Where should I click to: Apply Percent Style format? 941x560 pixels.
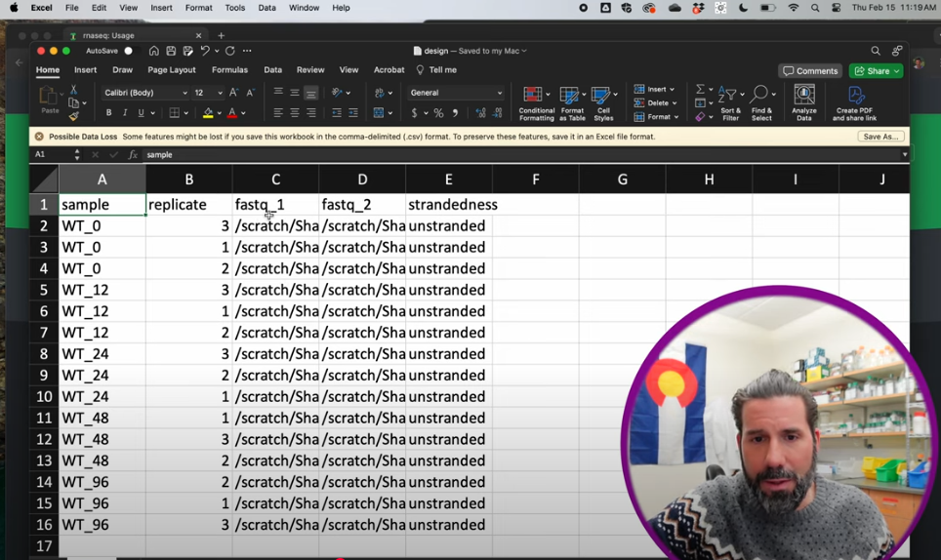[438, 113]
